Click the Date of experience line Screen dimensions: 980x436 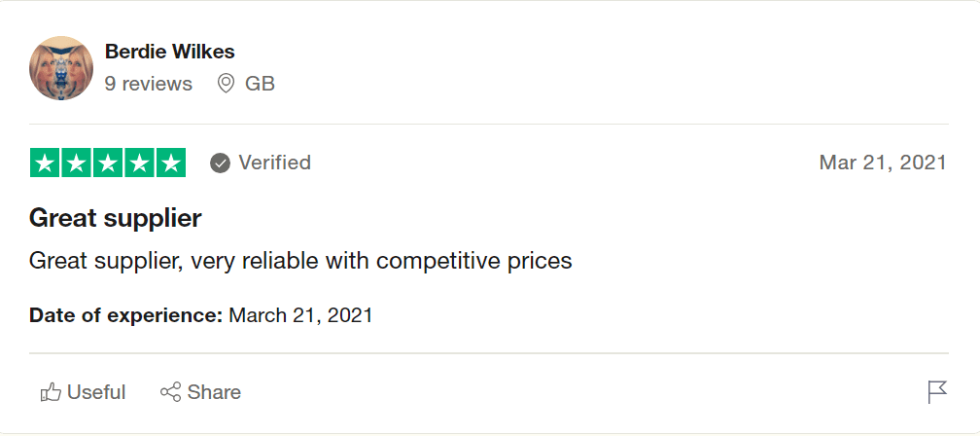(200, 315)
